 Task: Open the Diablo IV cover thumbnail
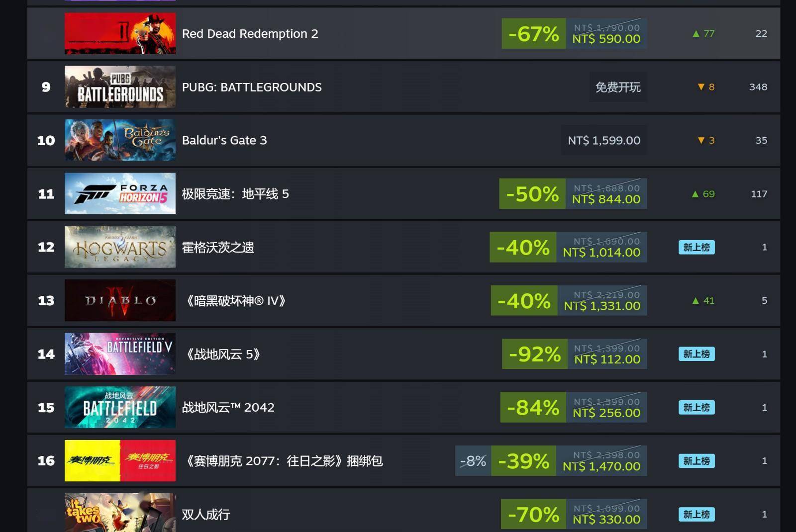pos(120,300)
